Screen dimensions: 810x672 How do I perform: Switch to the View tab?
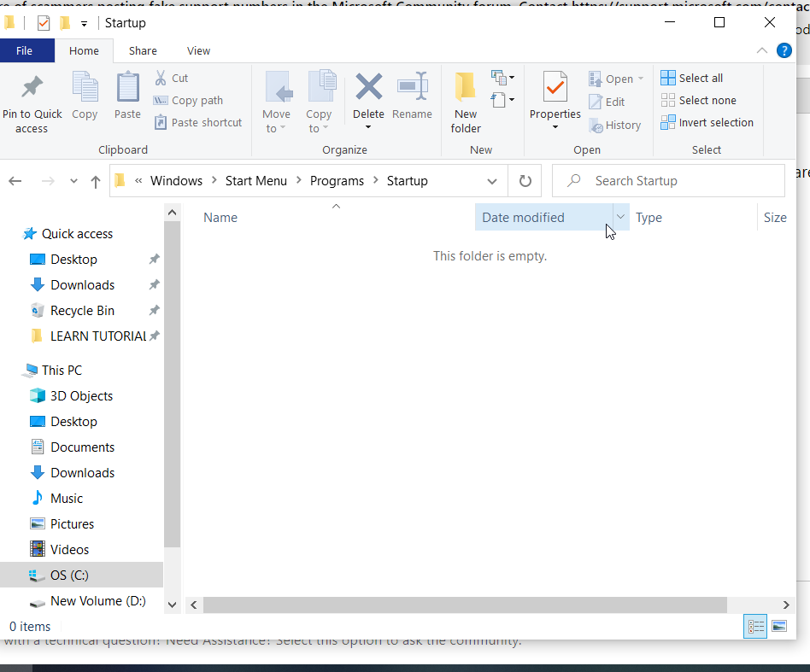click(198, 50)
